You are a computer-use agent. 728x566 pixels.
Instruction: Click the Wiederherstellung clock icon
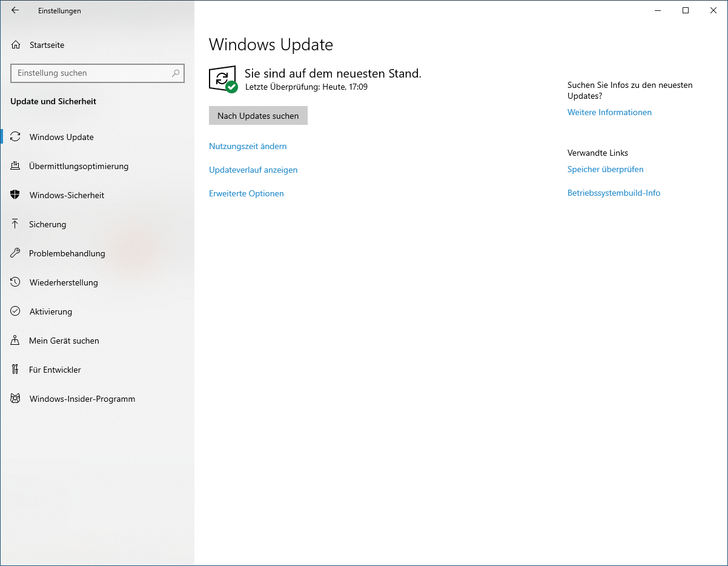point(16,282)
